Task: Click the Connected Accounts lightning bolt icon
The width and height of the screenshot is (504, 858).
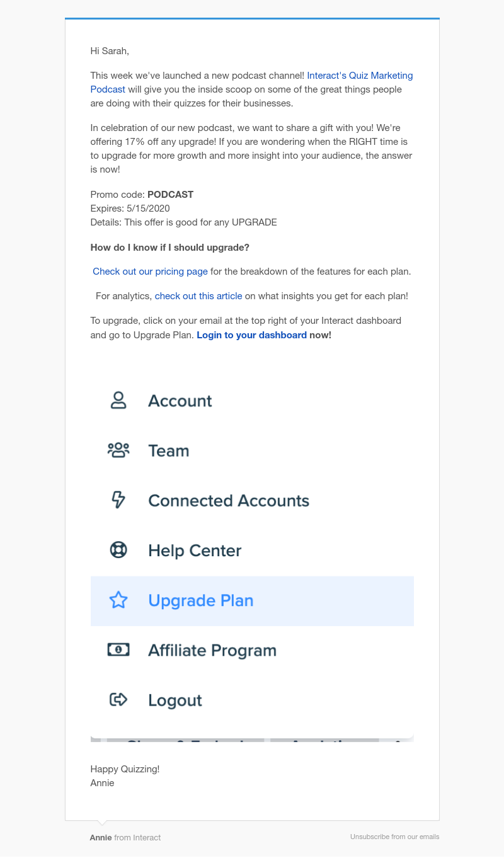Action: [x=118, y=500]
